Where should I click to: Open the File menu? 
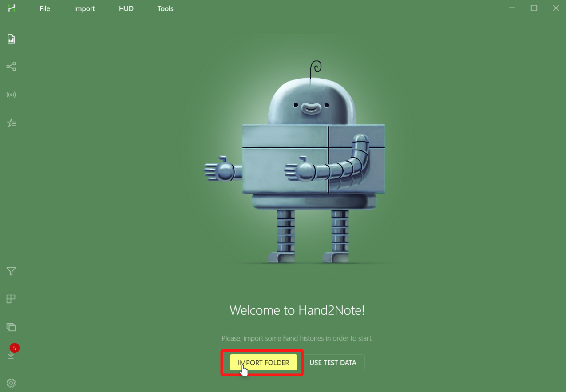pyautogui.click(x=45, y=8)
